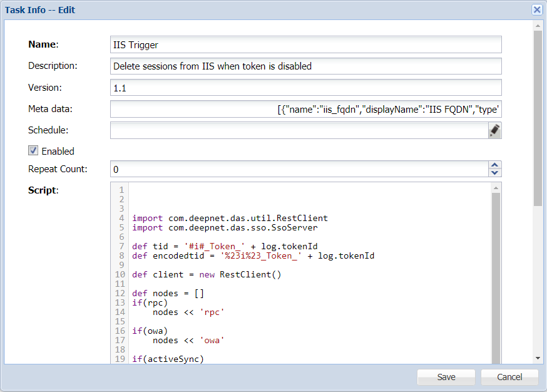Toggle the Enabled checkbox
This screenshot has width=547, height=392.
[34, 151]
